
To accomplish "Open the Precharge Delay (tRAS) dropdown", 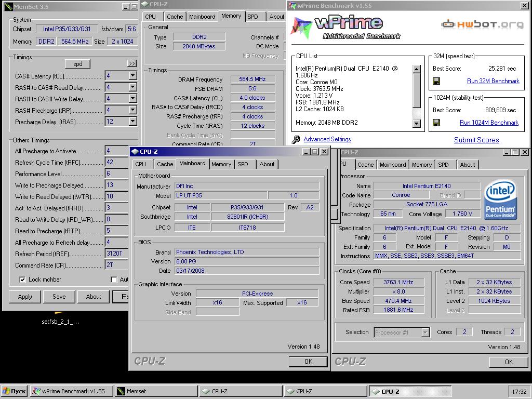I will click(x=132, y=122).
